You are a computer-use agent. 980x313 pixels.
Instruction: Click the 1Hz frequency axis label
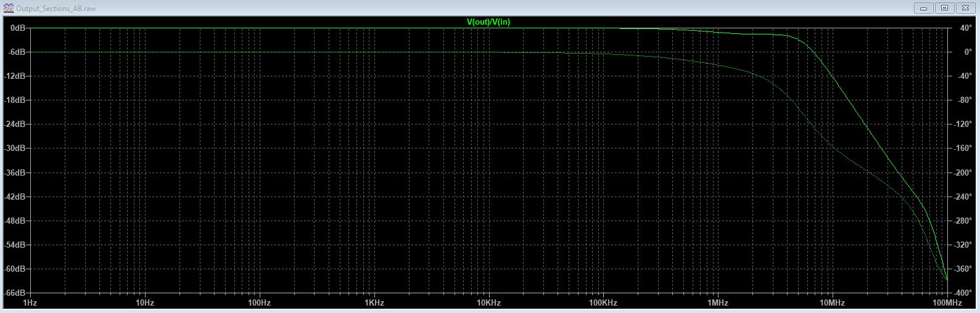(30, 303)
